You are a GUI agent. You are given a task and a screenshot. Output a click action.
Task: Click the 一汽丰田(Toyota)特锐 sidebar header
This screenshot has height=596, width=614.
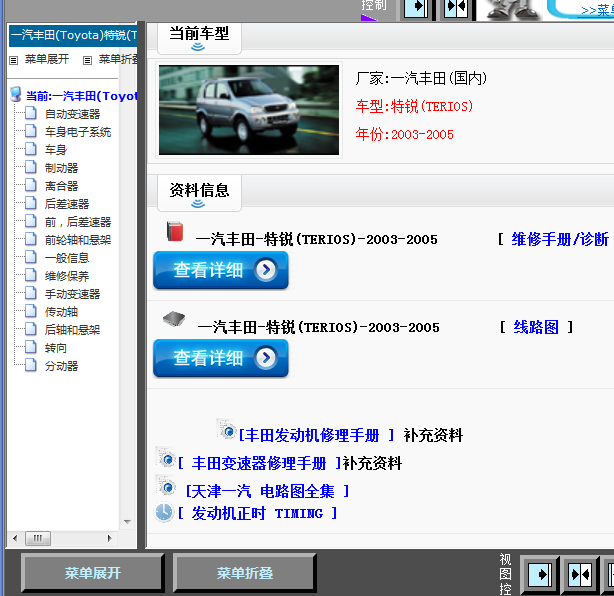pos(73,36)
